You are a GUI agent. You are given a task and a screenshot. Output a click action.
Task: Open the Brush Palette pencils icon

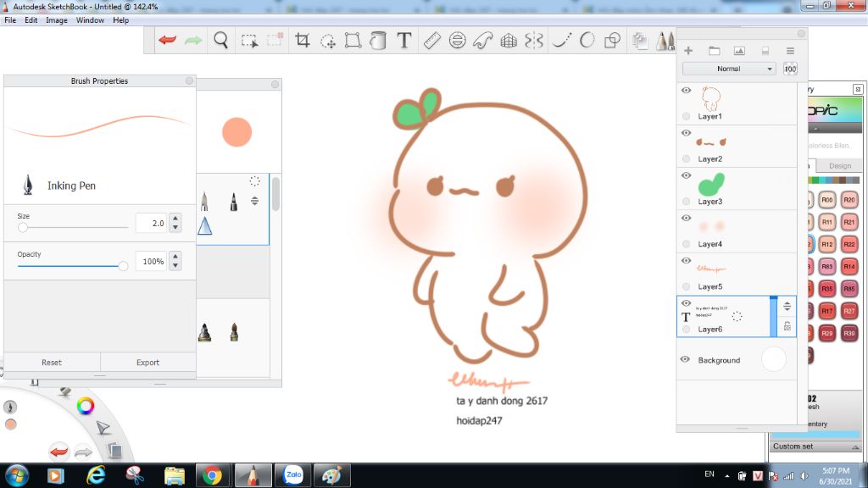tap(665, 41)
